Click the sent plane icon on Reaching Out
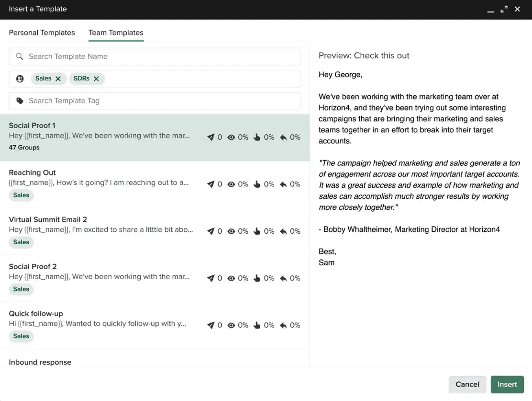The image size is (532, 401). point(211,184)
